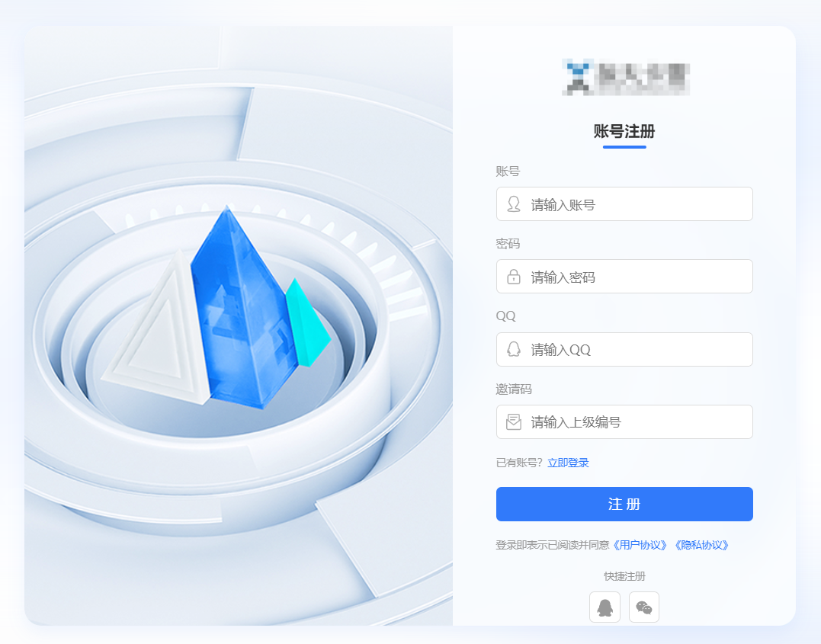Viewport: 821px width, 644px height.
Task: Focus the 请输入密码 input field
Action: (624, 277)
